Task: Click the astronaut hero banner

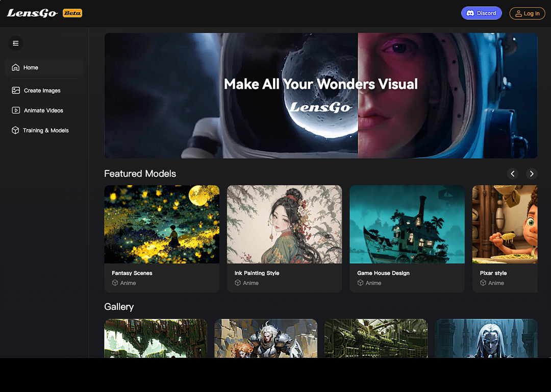Action: click(321, 95)
